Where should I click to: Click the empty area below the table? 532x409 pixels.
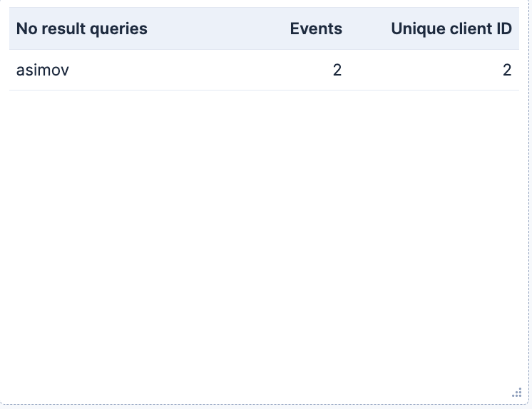click(x=264, y=237)
